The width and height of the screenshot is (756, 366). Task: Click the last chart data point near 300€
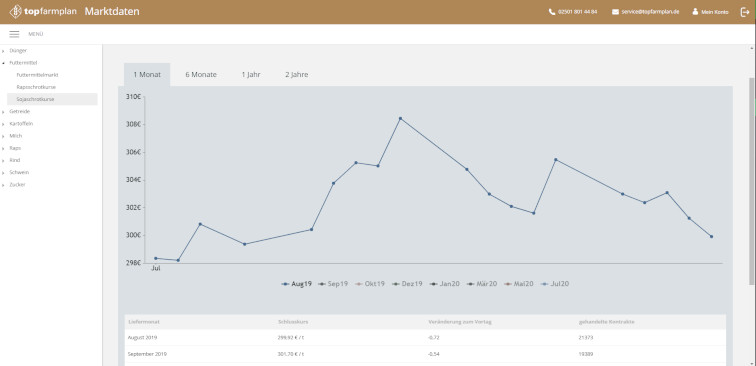tap(712, 236)
